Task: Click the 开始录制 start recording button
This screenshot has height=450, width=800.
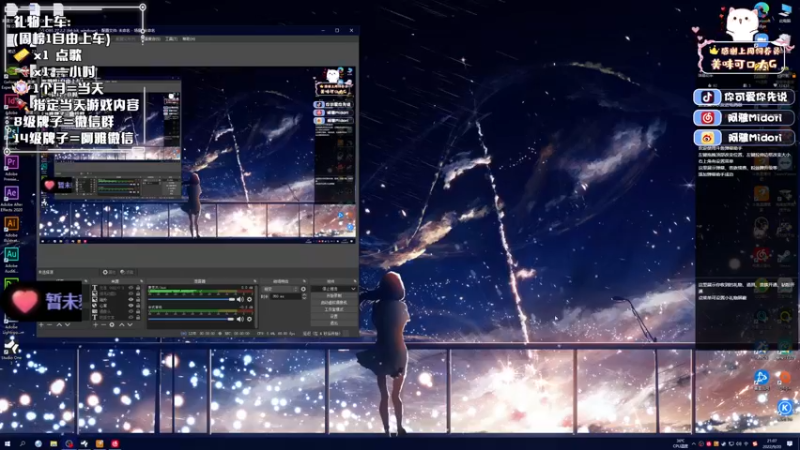Action: (334, 295)
